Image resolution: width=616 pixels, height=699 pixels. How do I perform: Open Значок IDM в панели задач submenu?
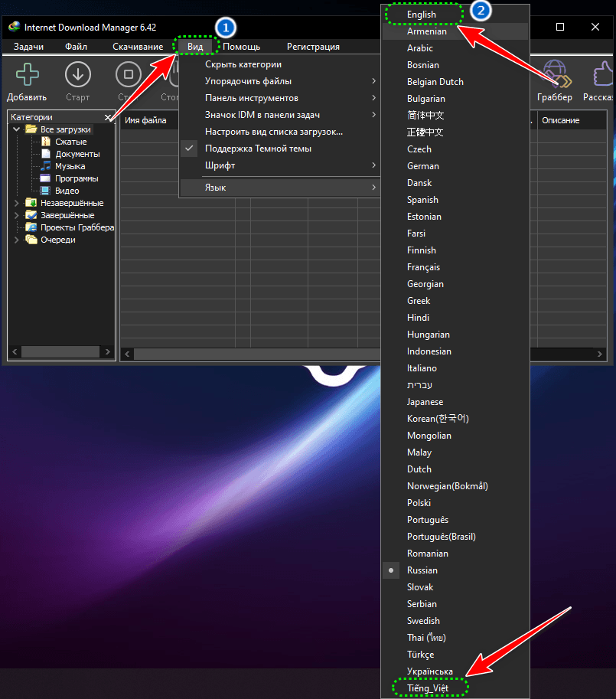click(280, 115)
